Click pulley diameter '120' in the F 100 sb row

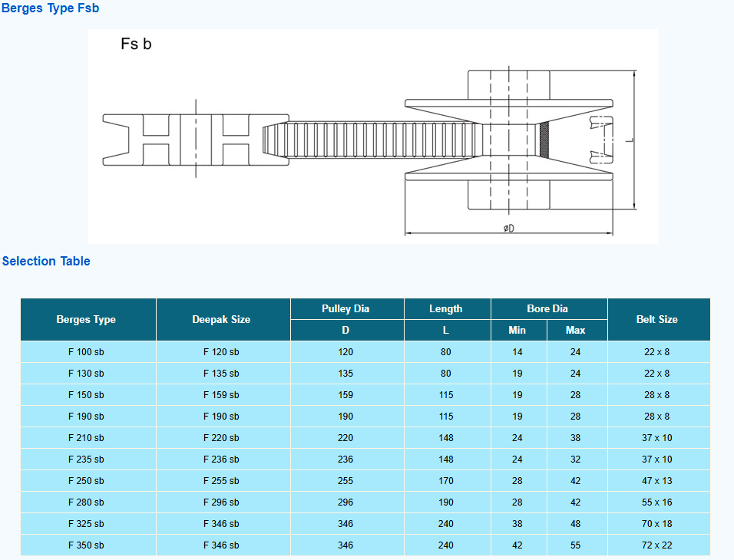coord(346,352)
